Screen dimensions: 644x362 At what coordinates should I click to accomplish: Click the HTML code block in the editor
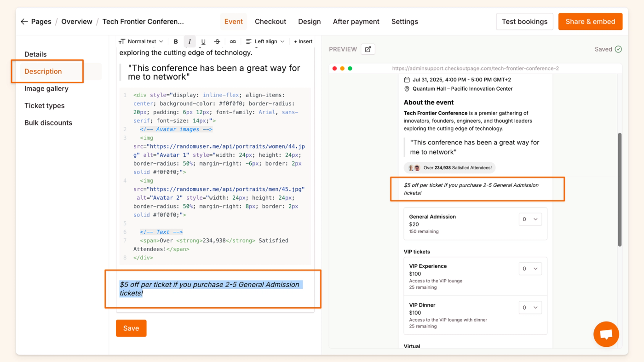tap(215, 176)
